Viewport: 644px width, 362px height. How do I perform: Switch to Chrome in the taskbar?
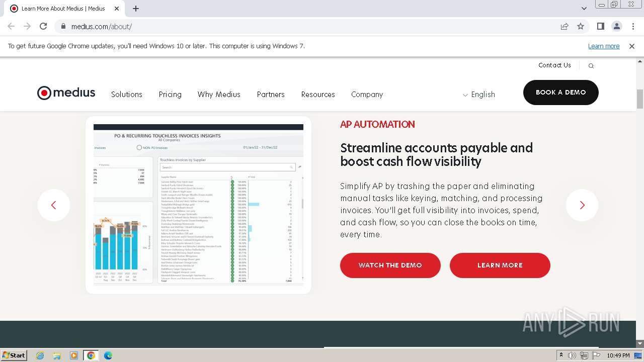click(91, 355)
